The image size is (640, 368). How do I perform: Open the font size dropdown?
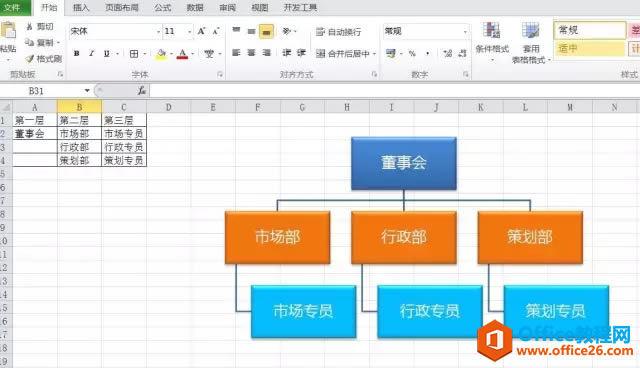click(189, 31)
